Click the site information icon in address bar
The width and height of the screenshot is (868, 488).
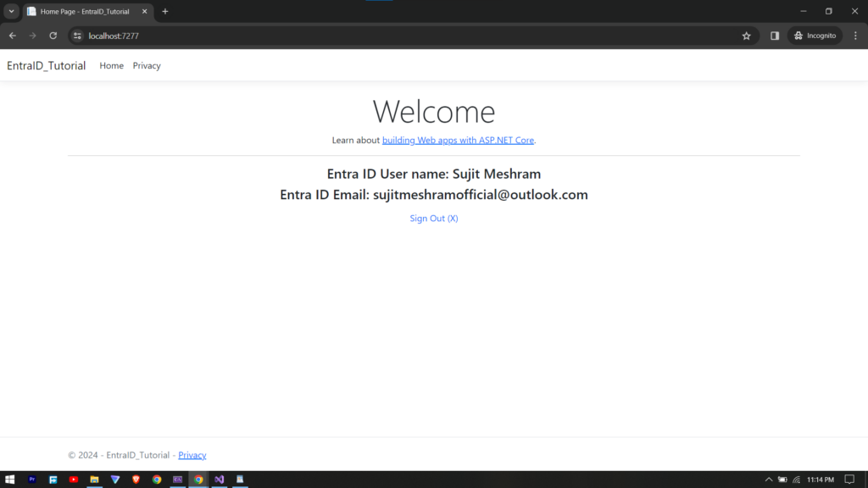(77, 36)
